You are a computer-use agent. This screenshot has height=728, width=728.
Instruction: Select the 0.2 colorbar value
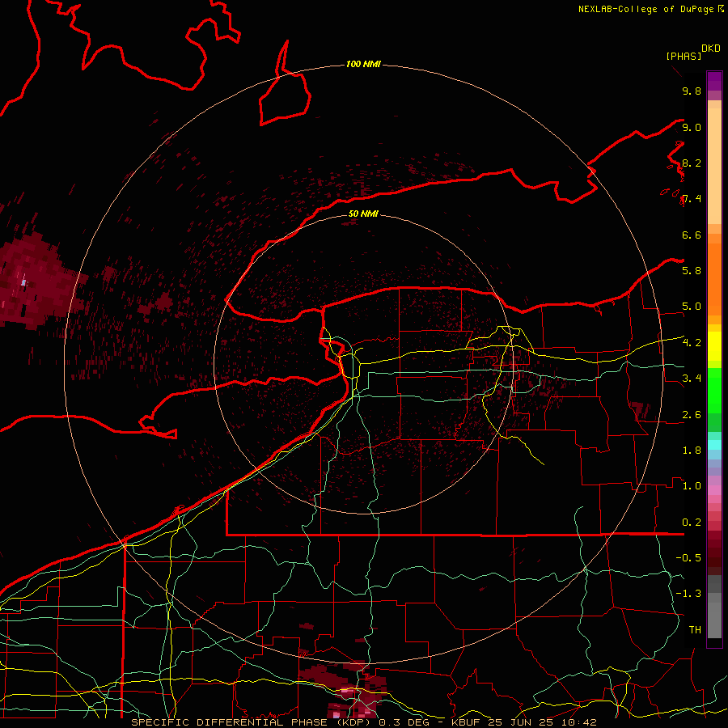[x=692, y=522]
